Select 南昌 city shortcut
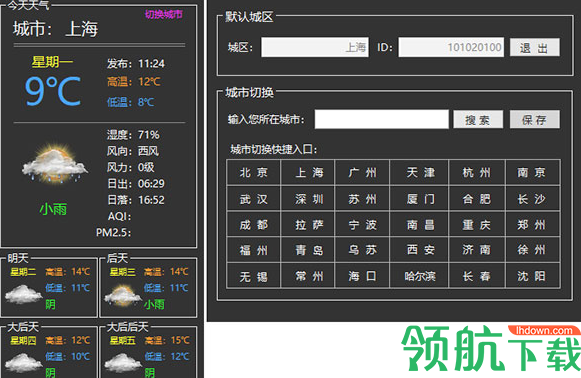Image resolution: width=581 pixels, height=378 pixels. point(419,225)
